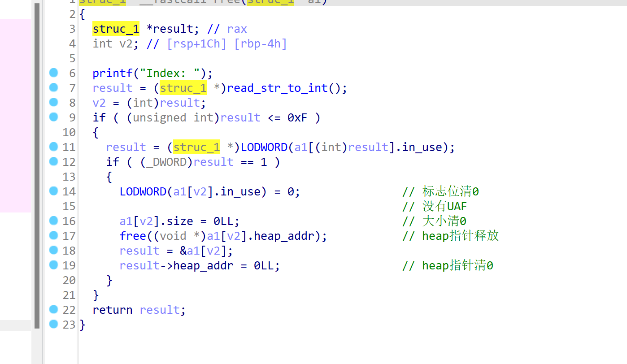The width and height of the screenshot is (627, 364).
Task: Toggle breakpoint dot on line 17
Action: (53, 235)
